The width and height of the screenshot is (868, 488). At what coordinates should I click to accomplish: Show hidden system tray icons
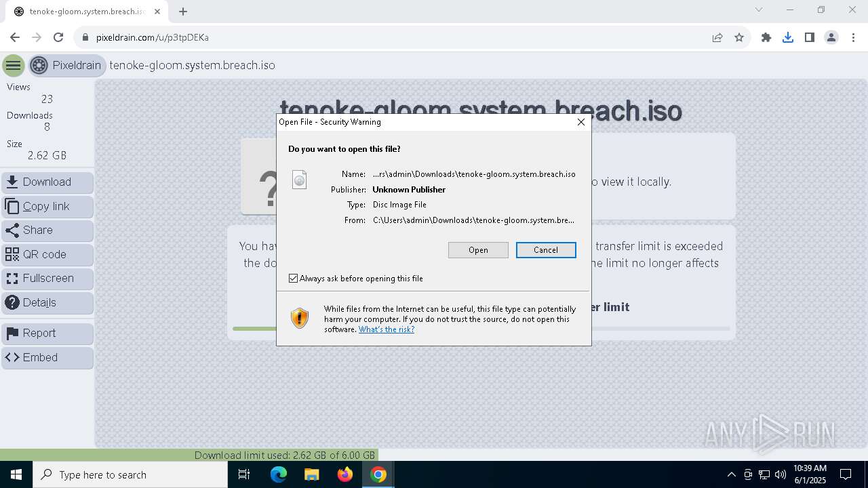coord(731,474)
